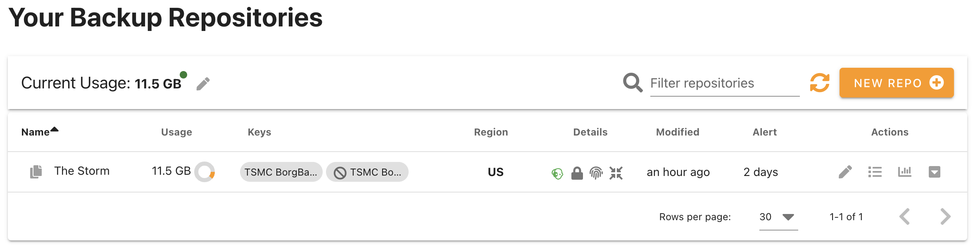The height and width of the screenshot is (252, 980).
Task: Click the magnifying glass search icon
Action: [x=633, y=83]
